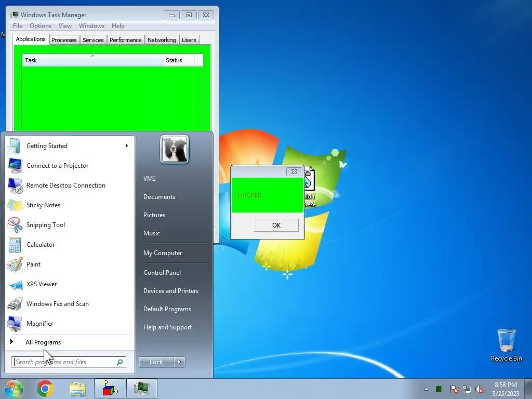The width and height of the screenshot is (532, 399).
Task: Open VM1 user folder
Action: click(x=149, y=179)
